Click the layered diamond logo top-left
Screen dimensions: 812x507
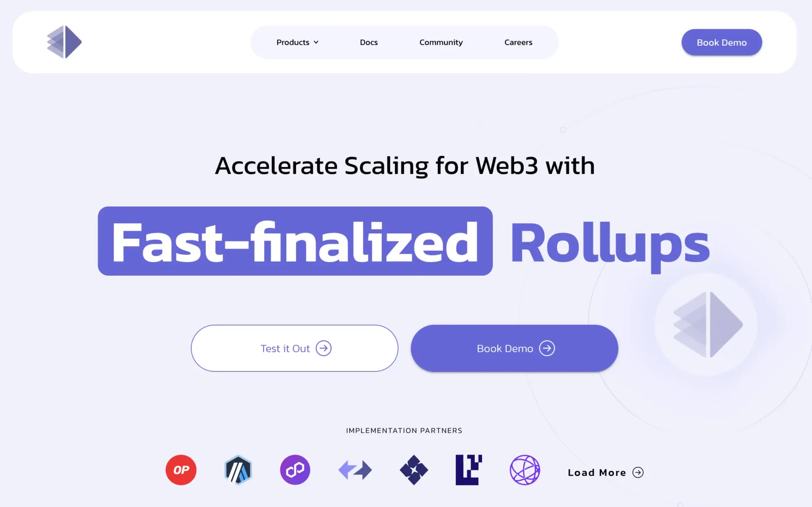[64, 42]
